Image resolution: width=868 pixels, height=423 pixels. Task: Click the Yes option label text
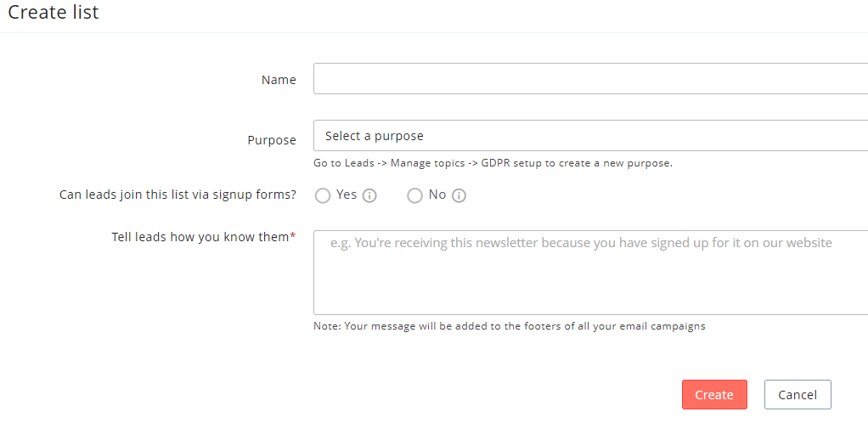coord(347,195)
